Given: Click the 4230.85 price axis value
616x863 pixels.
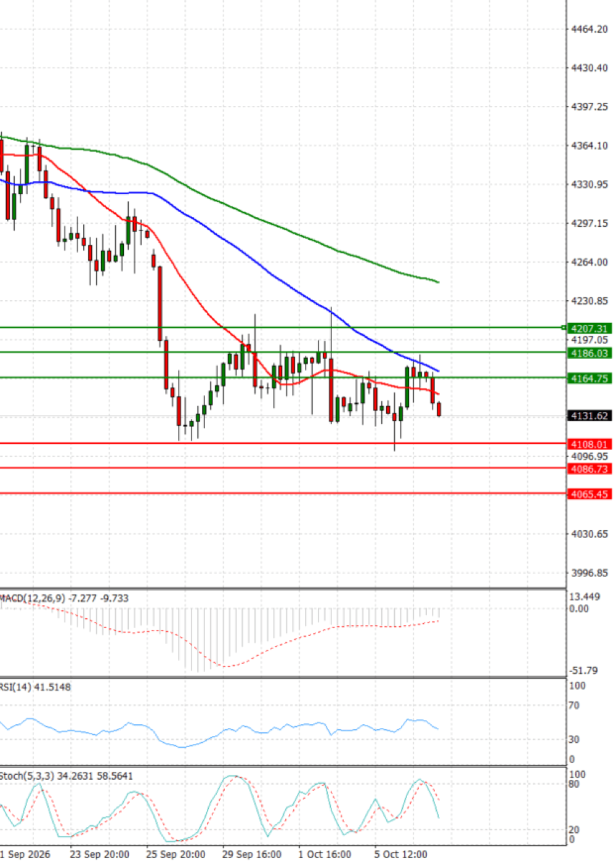Looking at the screenshot, I should coord(590,301).
